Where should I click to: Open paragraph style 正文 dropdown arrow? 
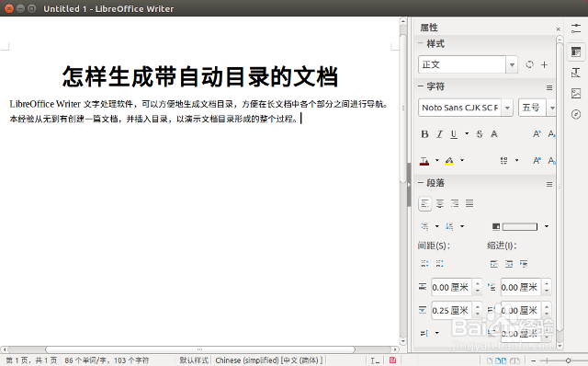click(x=512, y=65)
